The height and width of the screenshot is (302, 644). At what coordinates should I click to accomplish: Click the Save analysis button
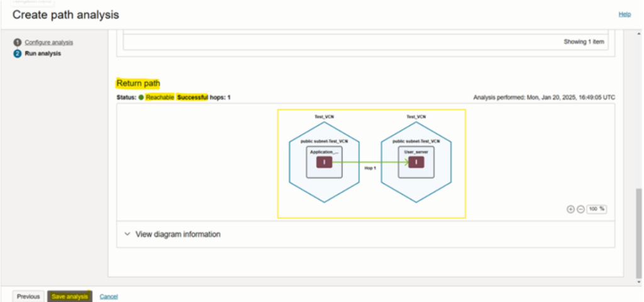pyautogui.click(x=70, y=296)
